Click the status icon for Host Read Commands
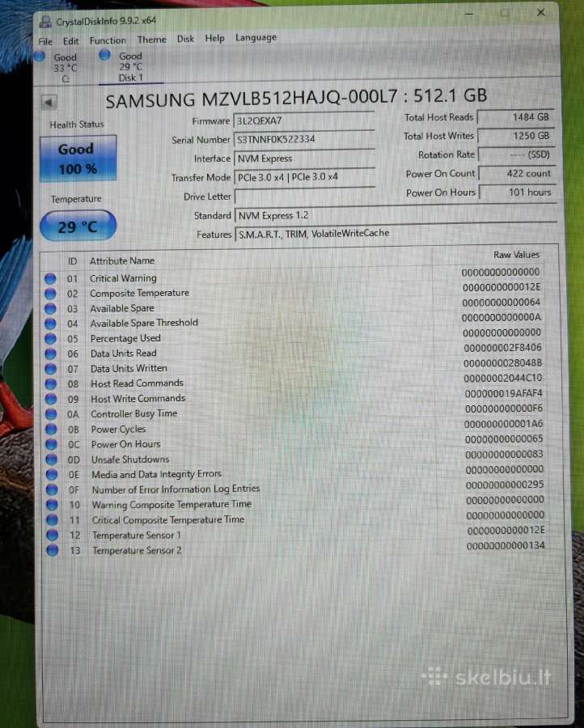This screenshot has width=584, height=728. [51, 384]
